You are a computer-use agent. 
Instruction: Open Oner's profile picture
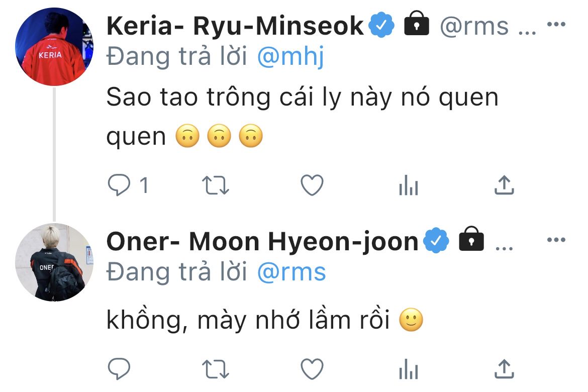[54, 263]
